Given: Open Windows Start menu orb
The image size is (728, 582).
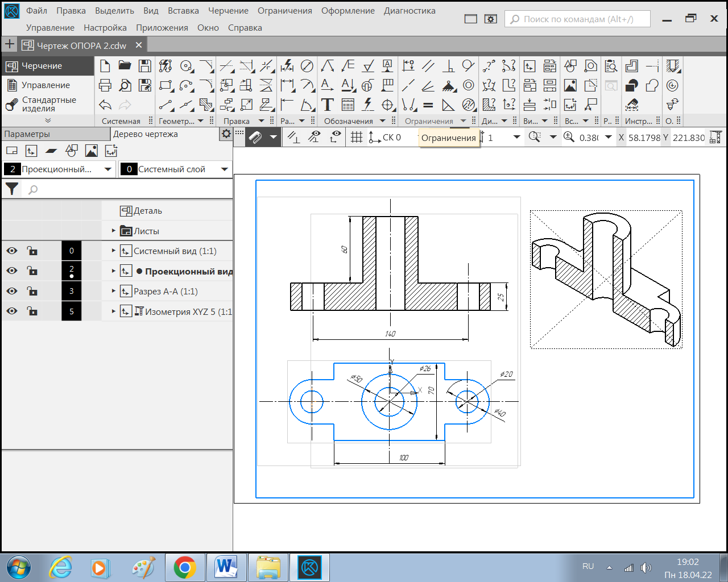Looking at the screenshot, I should click(19, 567).
